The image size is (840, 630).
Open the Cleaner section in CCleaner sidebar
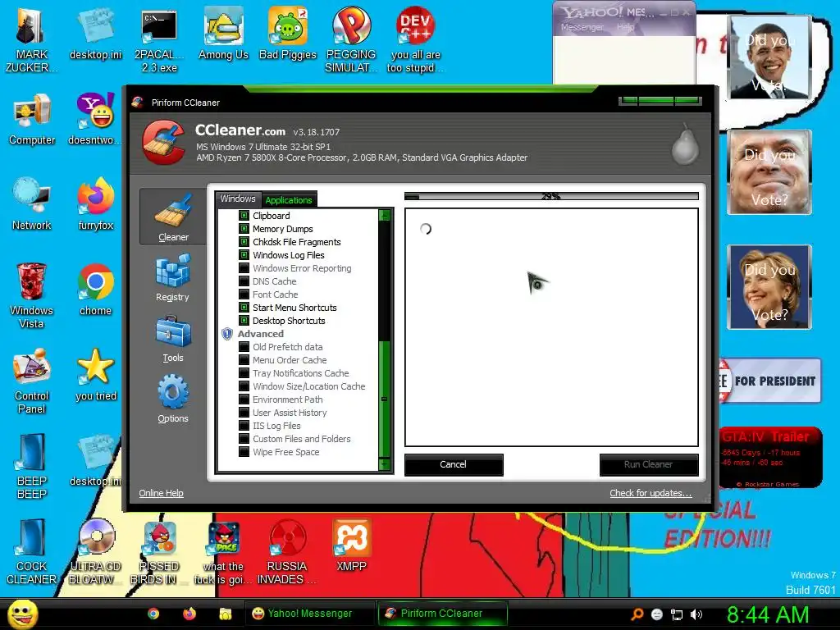pyautogui.click(x=172, y=217)
